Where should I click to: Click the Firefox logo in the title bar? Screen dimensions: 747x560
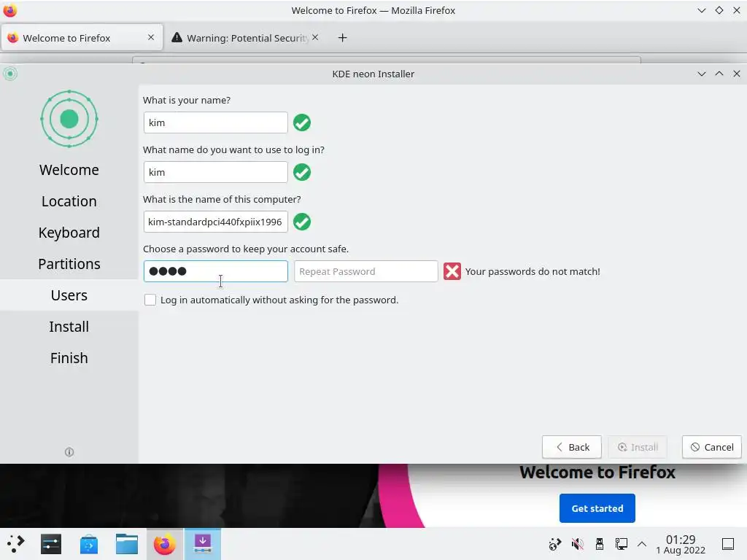click(10, 10)
